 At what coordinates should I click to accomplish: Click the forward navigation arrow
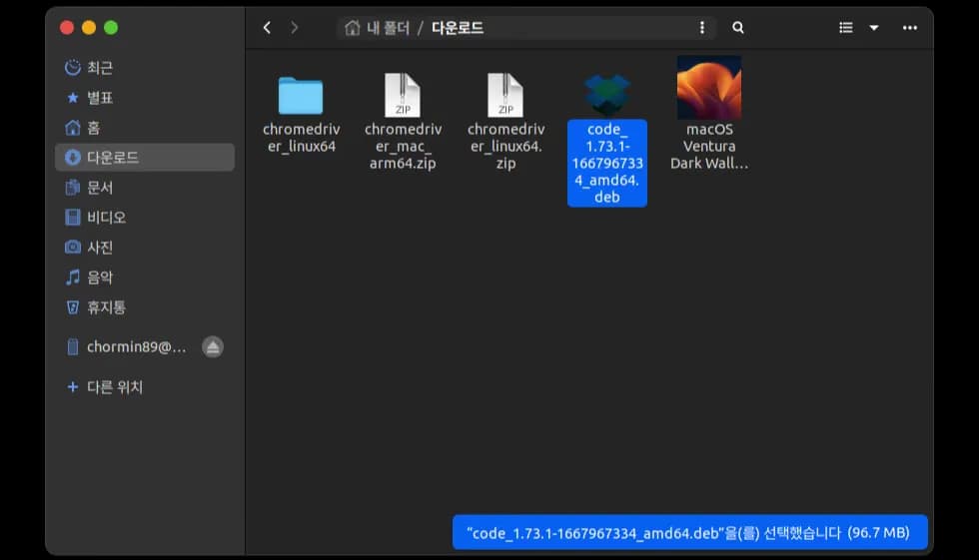pyautogui.click(x=295, y=28)
